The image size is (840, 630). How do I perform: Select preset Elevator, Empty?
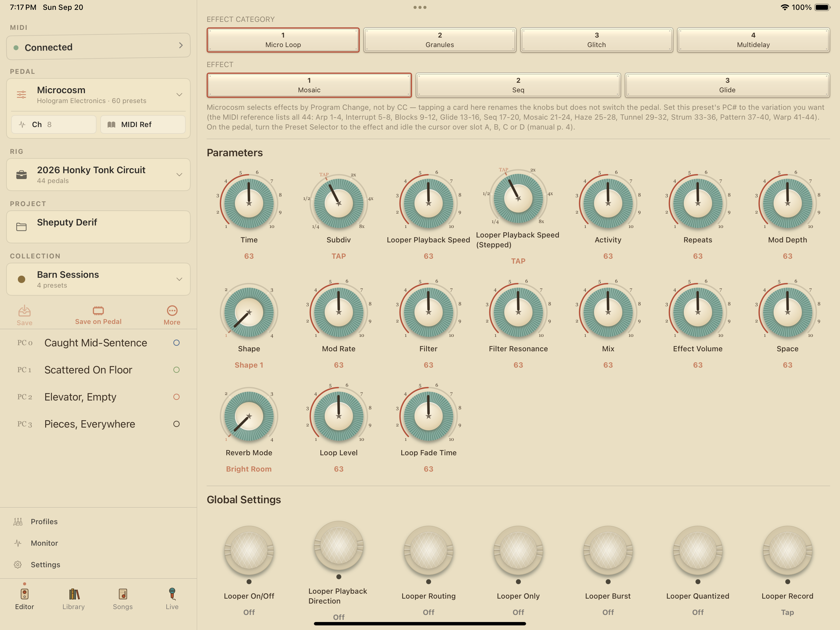[98, 397]
